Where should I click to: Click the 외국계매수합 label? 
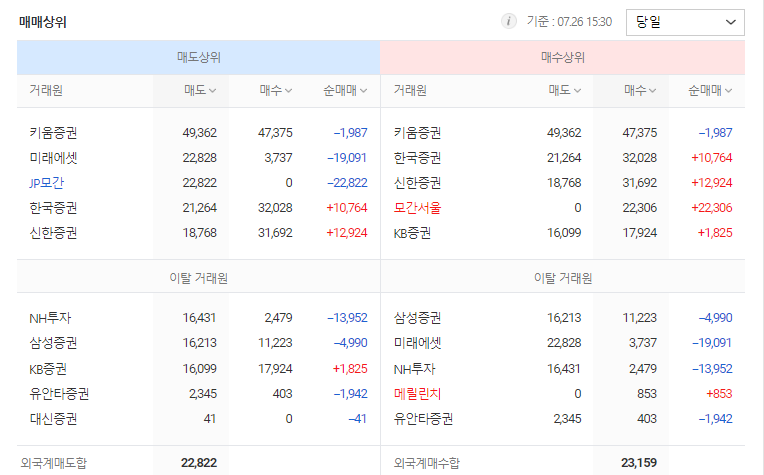click(427, 463)
